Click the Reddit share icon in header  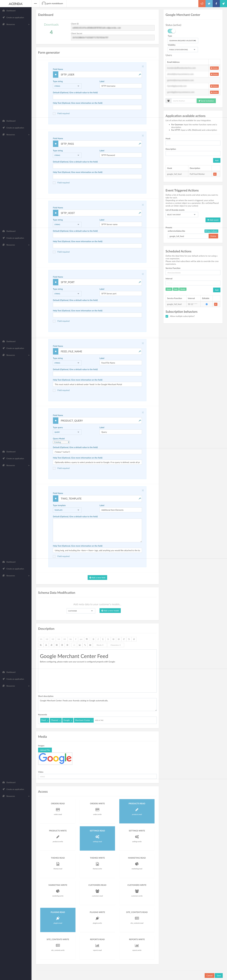coord(202,3)
